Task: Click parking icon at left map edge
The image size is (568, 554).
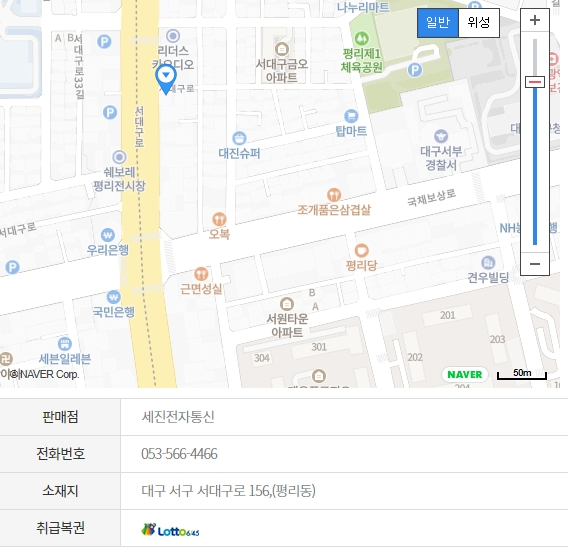Action: pos(12,267)
